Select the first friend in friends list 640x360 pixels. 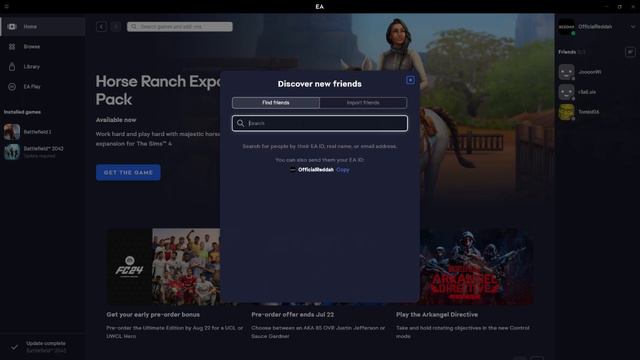tap(596, 72)
